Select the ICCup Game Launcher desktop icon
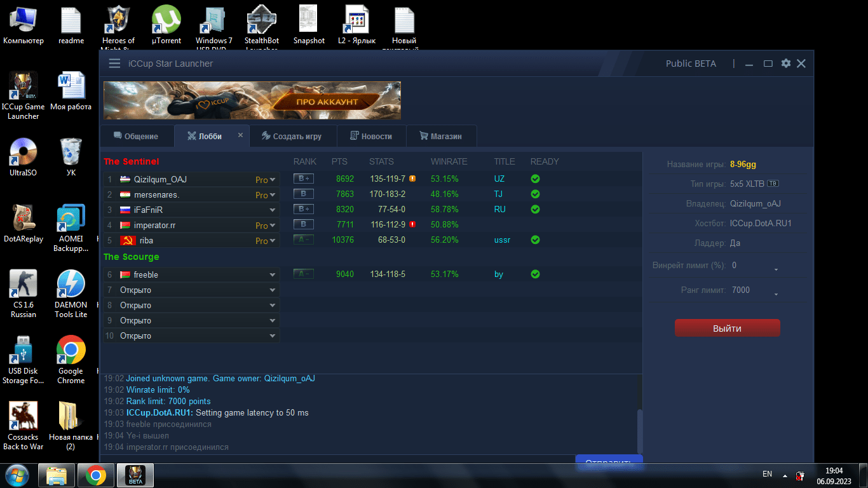 point(24,96)
